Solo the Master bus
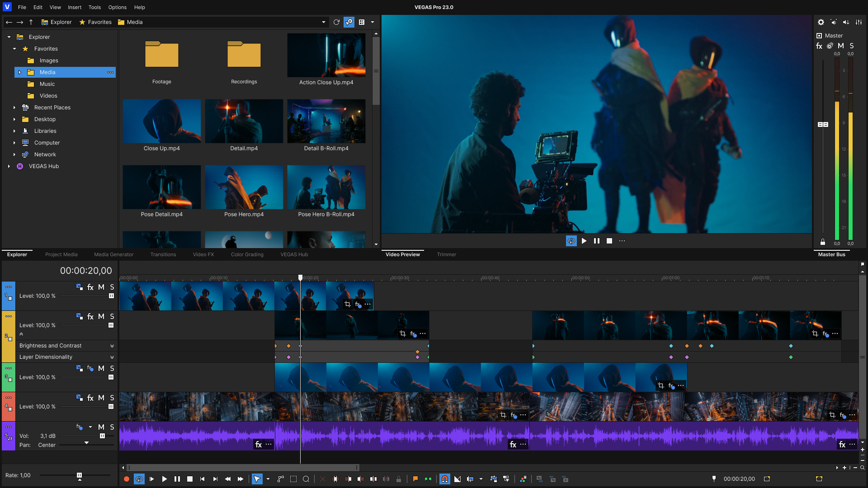The image size is (868, 488). [x=852, y=46]
